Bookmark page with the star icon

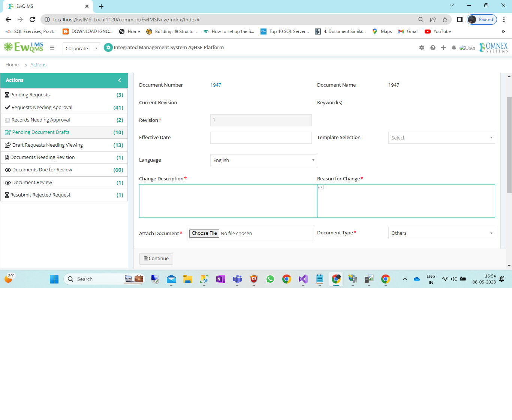pos(445,19)
